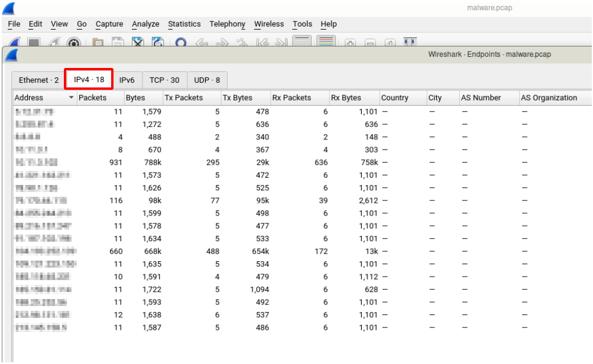Sort by the Tx Bytes column header

245,97
